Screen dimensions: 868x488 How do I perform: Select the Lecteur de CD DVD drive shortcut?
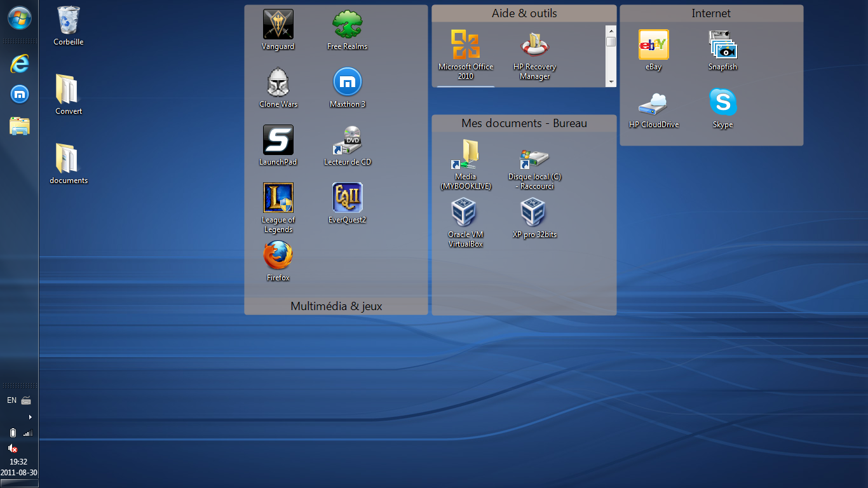tap(348, 146)
